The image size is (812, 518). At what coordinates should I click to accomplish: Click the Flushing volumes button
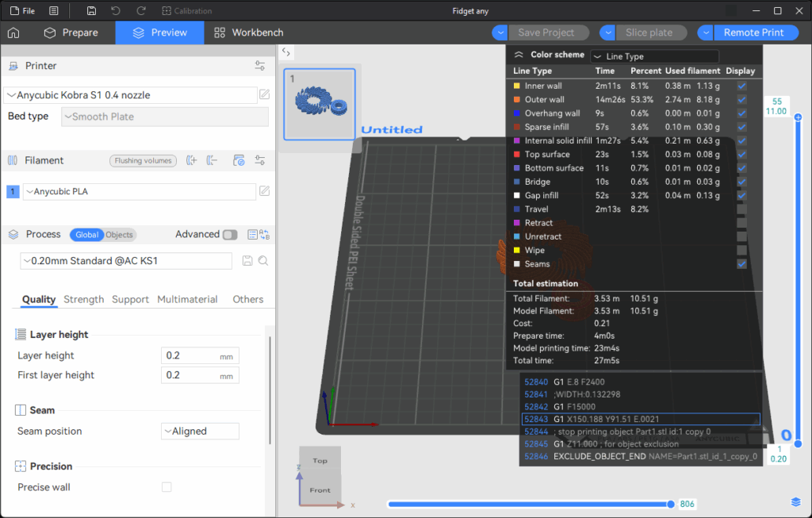tap(143, 160)
